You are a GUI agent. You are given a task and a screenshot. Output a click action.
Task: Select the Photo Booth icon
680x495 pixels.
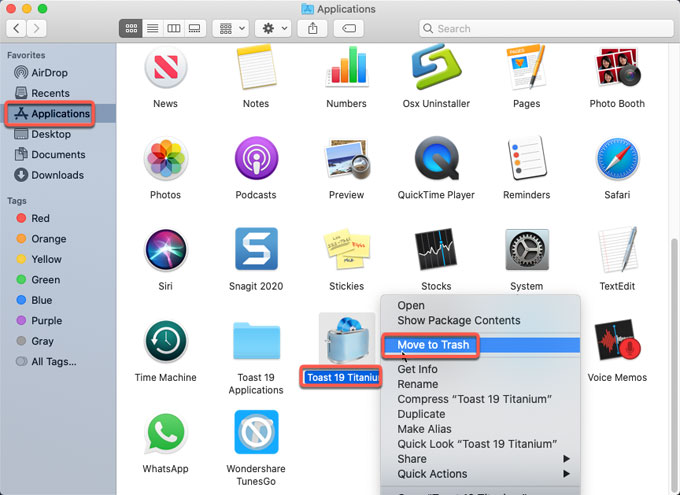pos(617,67)
